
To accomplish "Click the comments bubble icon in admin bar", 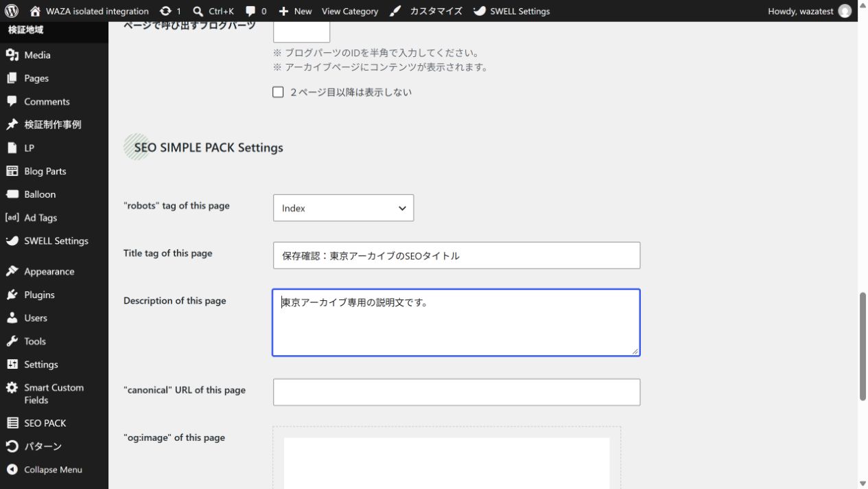I will tap(251, 11).
